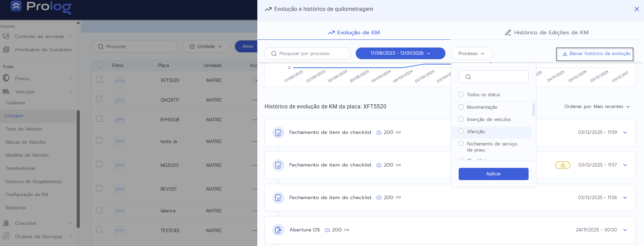Click the Abertura OS entry icon
This screenshot has height=246, width=644.
click(x=278, y=230)
